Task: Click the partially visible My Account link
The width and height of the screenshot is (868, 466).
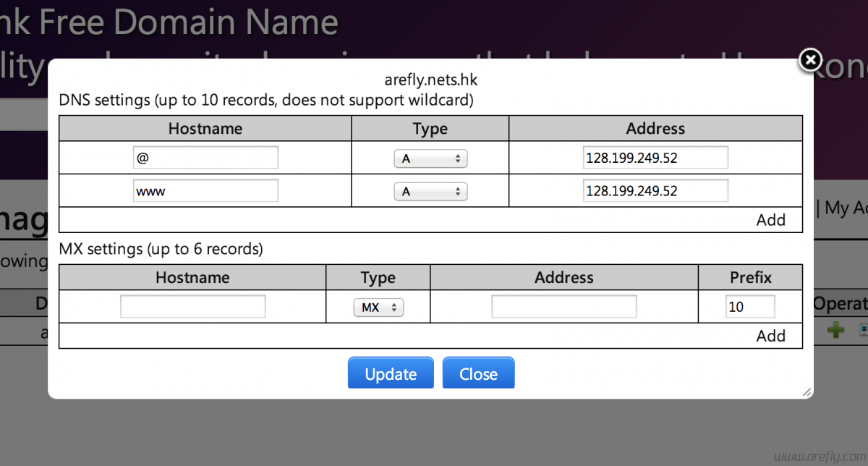Action: pyautogui.click(x=846, y=208)
